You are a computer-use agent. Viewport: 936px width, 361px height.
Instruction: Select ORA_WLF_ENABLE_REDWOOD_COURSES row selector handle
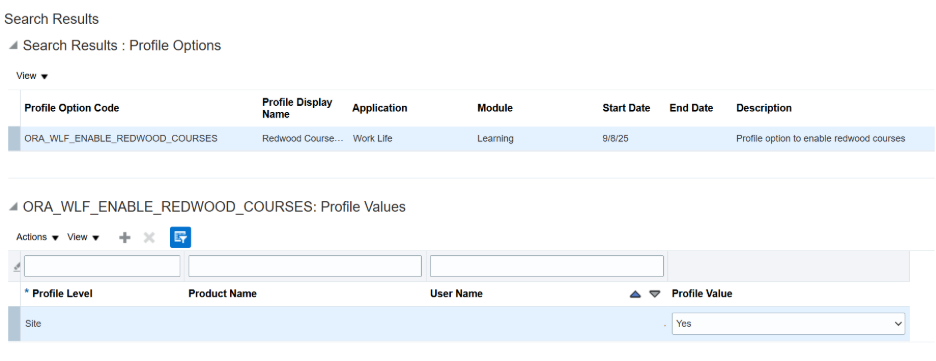point(14,138)
